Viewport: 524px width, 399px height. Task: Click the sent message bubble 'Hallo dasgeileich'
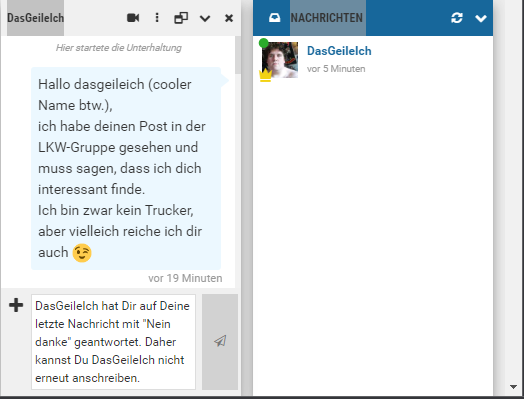pyautogui.click(x=126, y=168)
